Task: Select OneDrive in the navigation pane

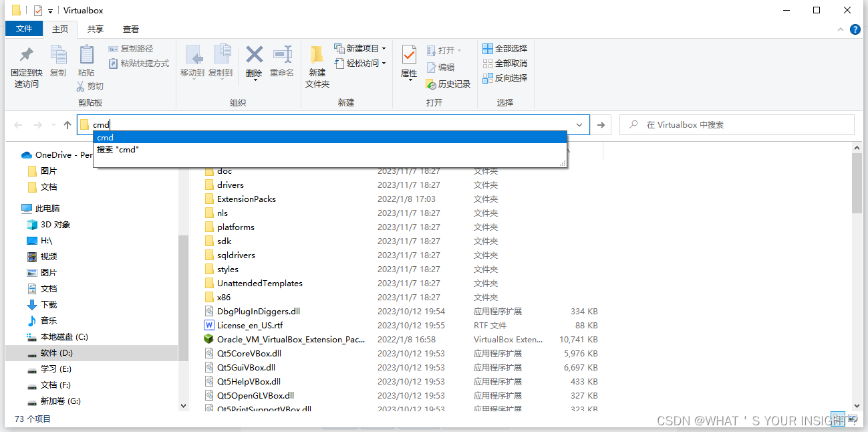Action: [57, 154]
